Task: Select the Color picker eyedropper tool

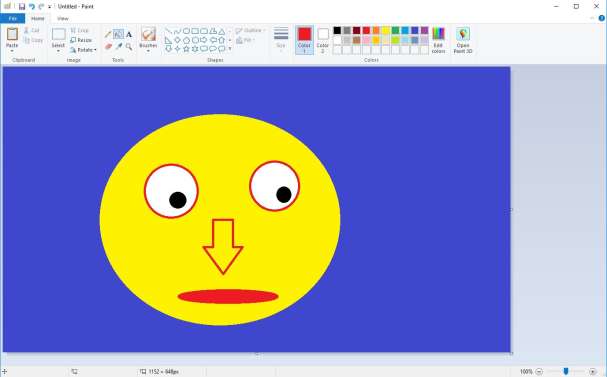Action: (x=118, y=47)
